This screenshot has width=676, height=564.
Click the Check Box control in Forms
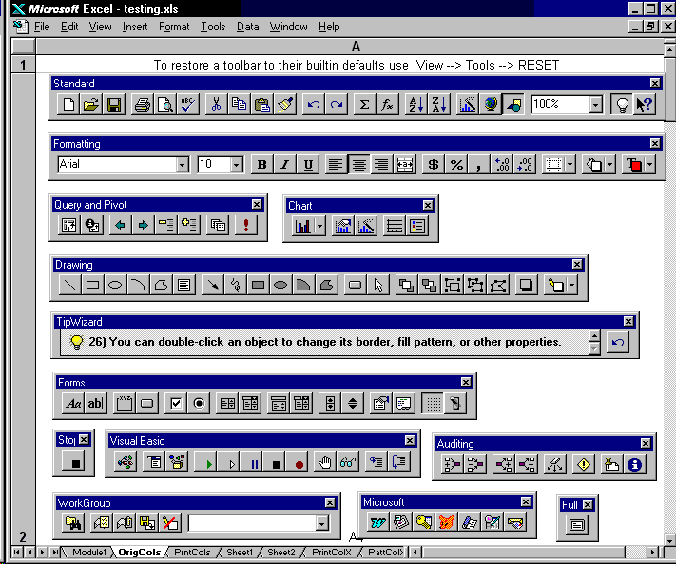(175, 403)
